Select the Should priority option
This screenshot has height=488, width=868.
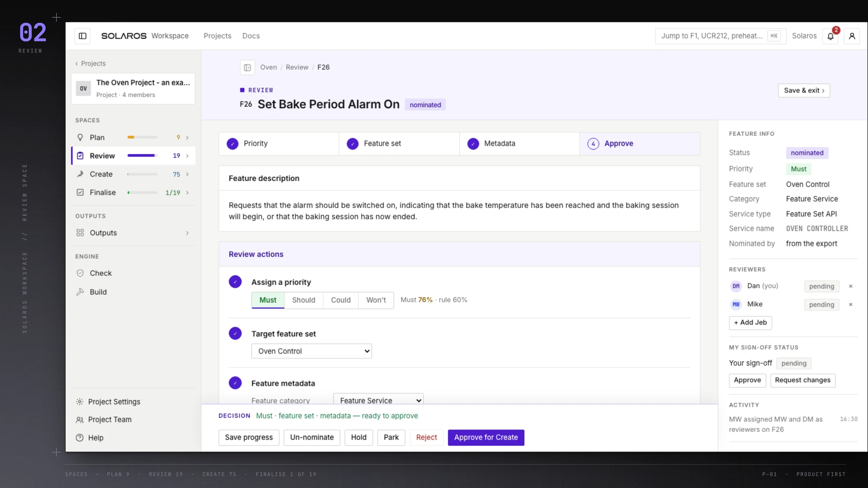pos(304,300)
